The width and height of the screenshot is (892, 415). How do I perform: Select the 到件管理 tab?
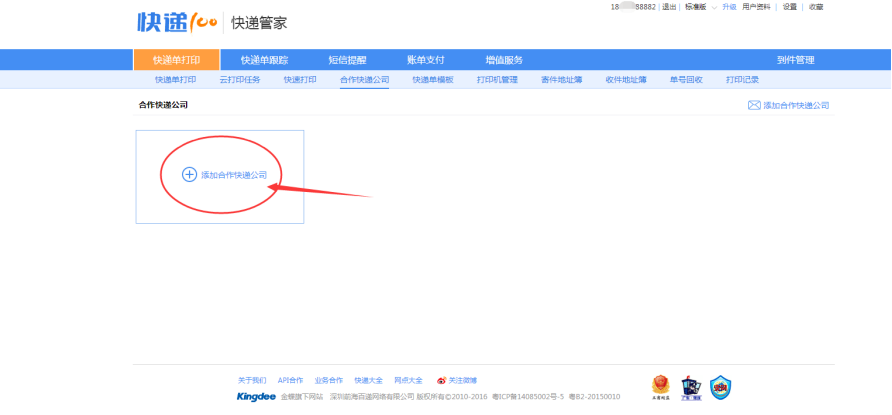[795, 60]
